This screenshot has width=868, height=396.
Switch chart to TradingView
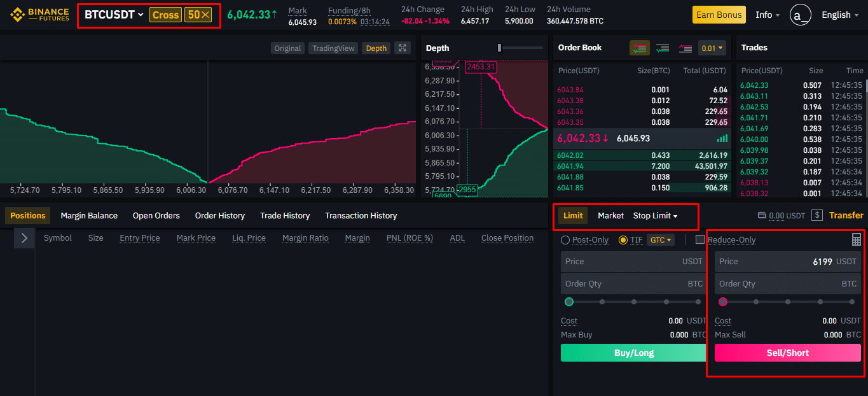333,48
